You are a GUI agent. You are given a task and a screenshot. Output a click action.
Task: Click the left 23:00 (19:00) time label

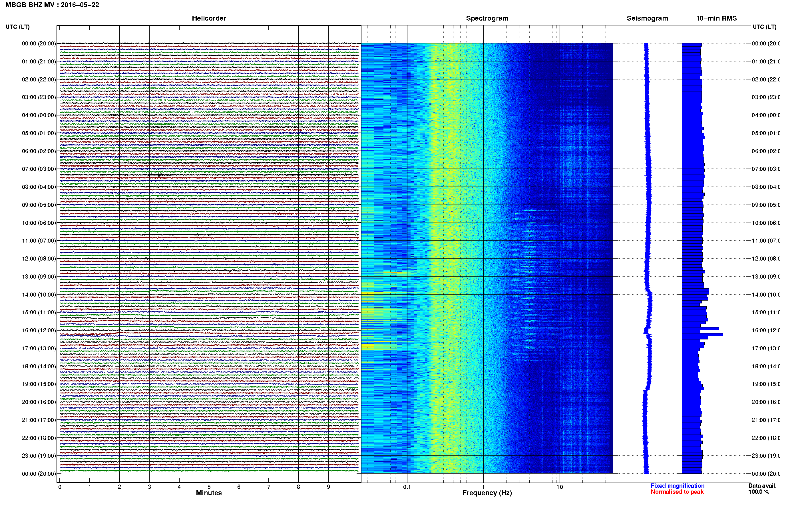(x=39, y=456)
